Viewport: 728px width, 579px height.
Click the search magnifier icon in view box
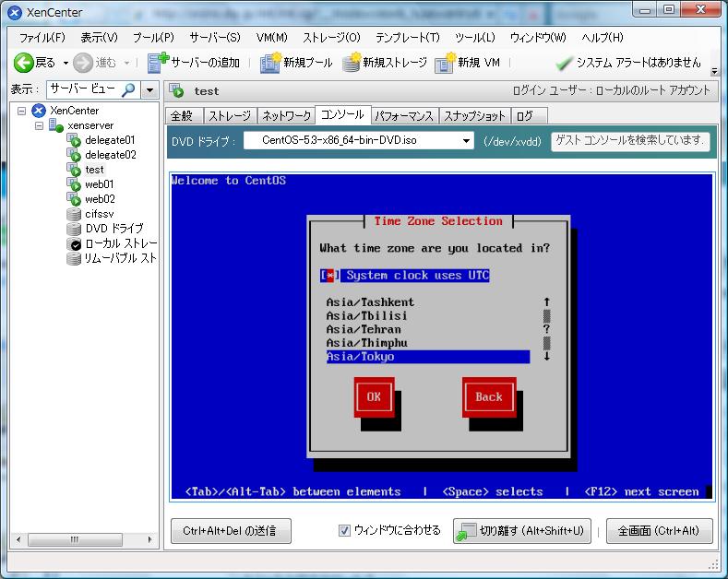pyautogui.click(x=128, y=89)
